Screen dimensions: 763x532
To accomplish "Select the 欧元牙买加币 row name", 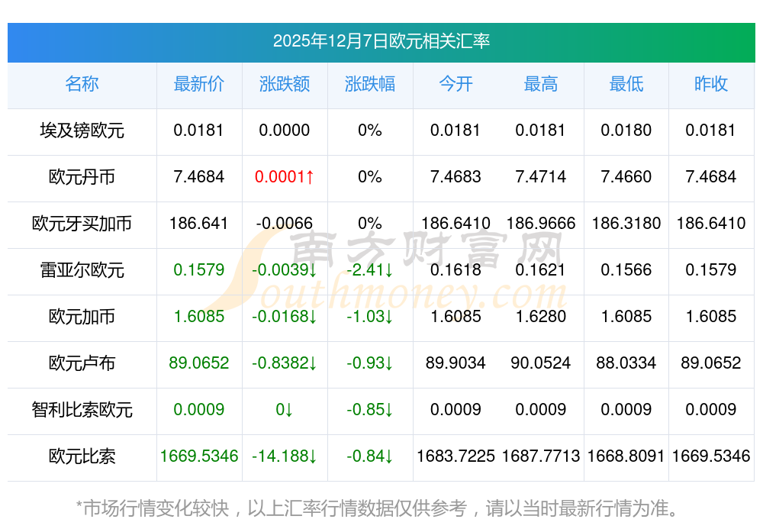I will click(x=82, y=224).
